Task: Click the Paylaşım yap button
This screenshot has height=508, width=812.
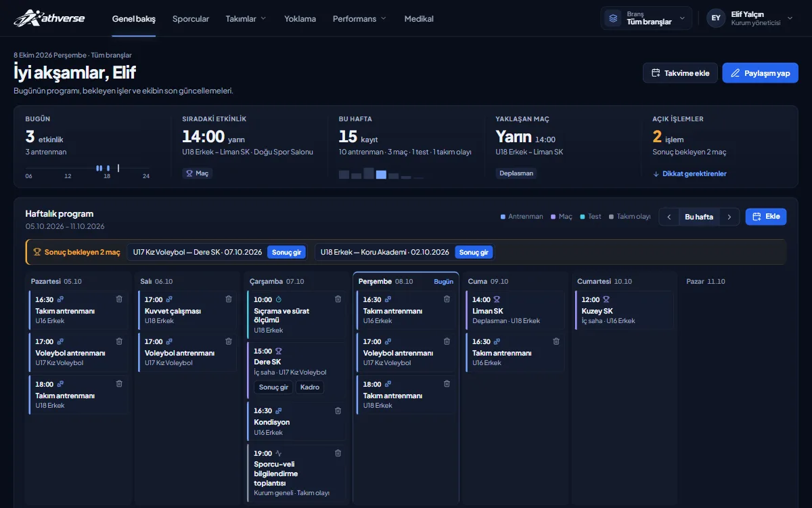Action: point(761,73)
